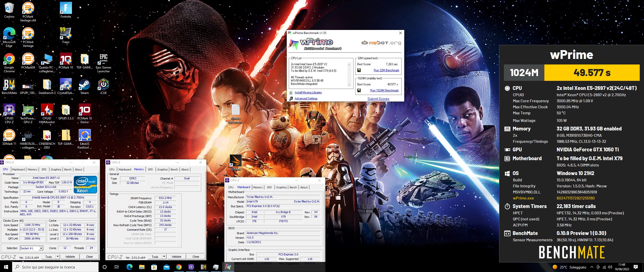This screenshot has height=272, width=644.
Task: Open PCMark 10 desktop icon
Action: (66, 61)
